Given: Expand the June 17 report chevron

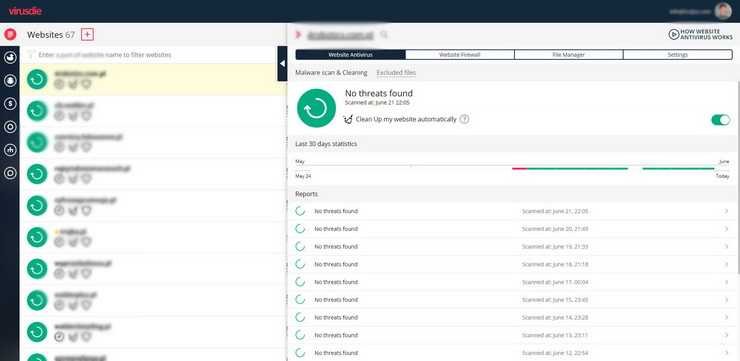Looking at the screenshot, I should tap(726, 282).
